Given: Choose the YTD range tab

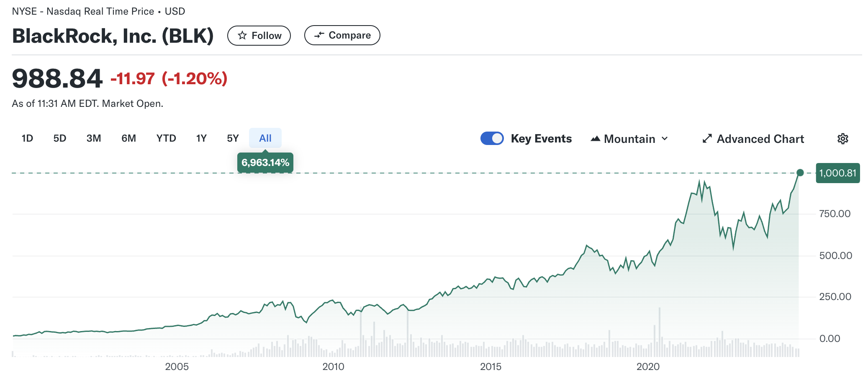Looking at the screenshot, I should click(166, 138).
